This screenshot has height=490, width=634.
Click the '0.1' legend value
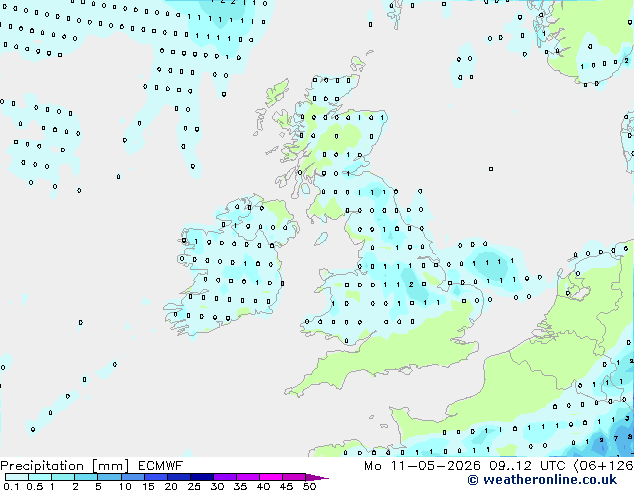click(11, 486)
